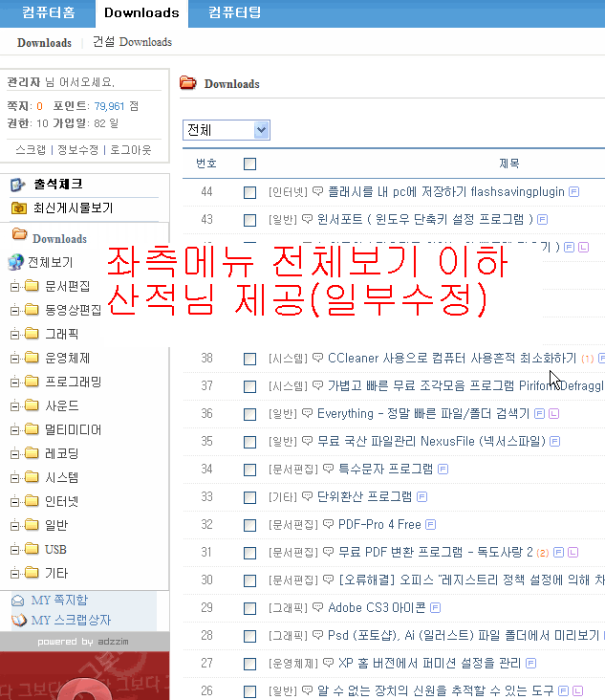
Task: Open post 무료 국산 파일관리 NexusFile
Action: (x=431, y=442)
